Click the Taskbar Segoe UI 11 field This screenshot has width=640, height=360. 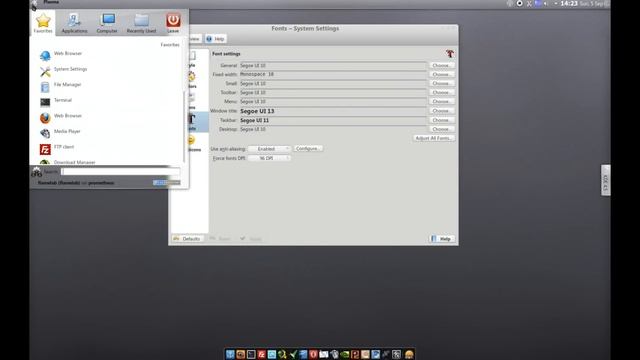click(x=333, y=120)
